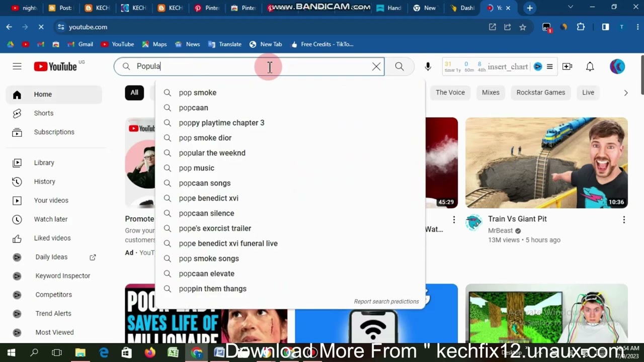Select the Mixes filter chip
The width and height of the screenshot is (644, 362).
click(x=491, y=93)
